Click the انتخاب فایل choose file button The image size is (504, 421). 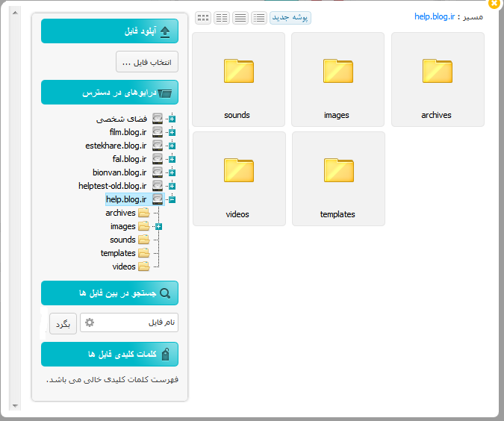(x=147, y=62)
